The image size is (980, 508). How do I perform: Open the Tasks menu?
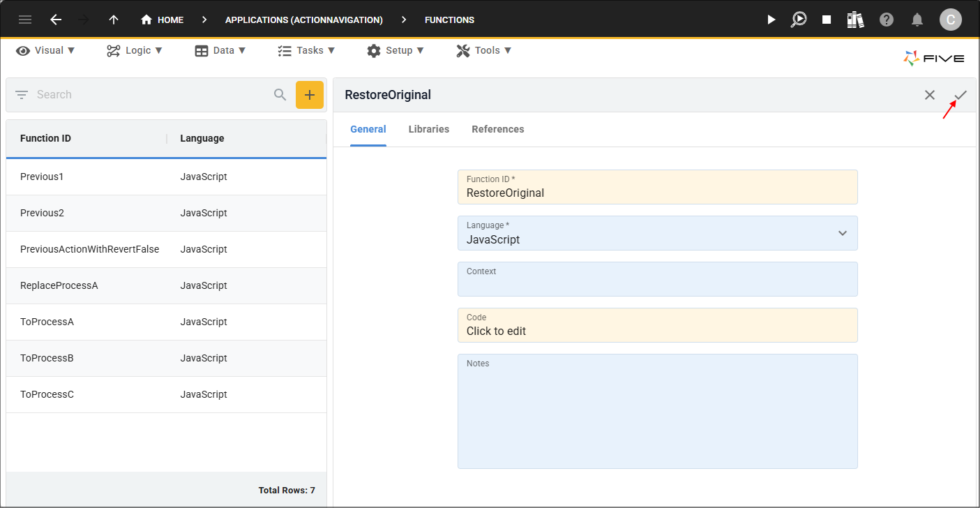[x=306, y=50]
